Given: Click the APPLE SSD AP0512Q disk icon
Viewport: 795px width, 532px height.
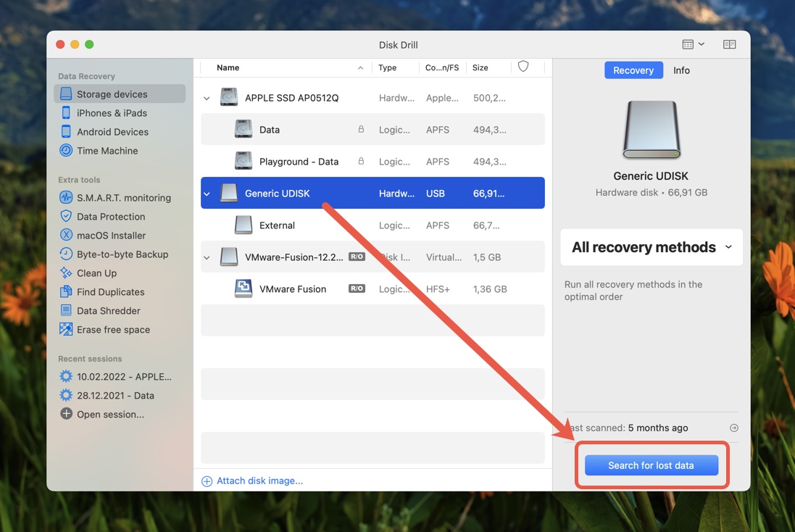Looking at the screenshot, I should [x=229, y=97].
